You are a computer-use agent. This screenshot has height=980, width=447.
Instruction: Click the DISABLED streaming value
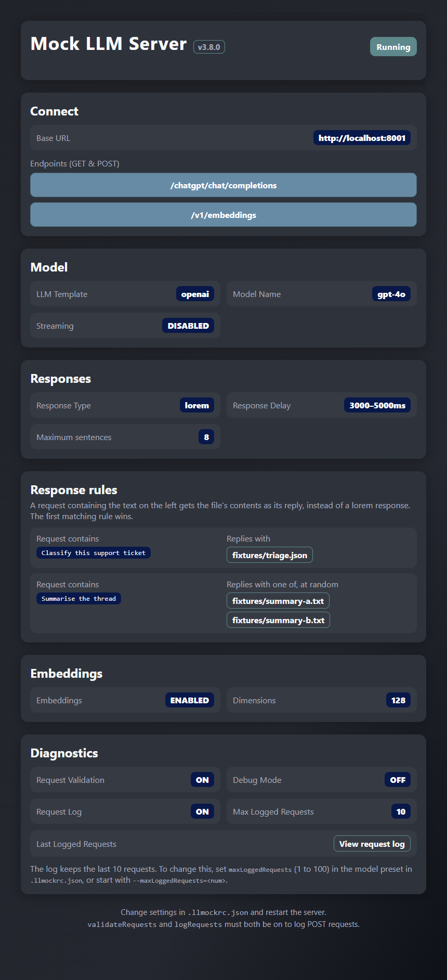(188, 326)
